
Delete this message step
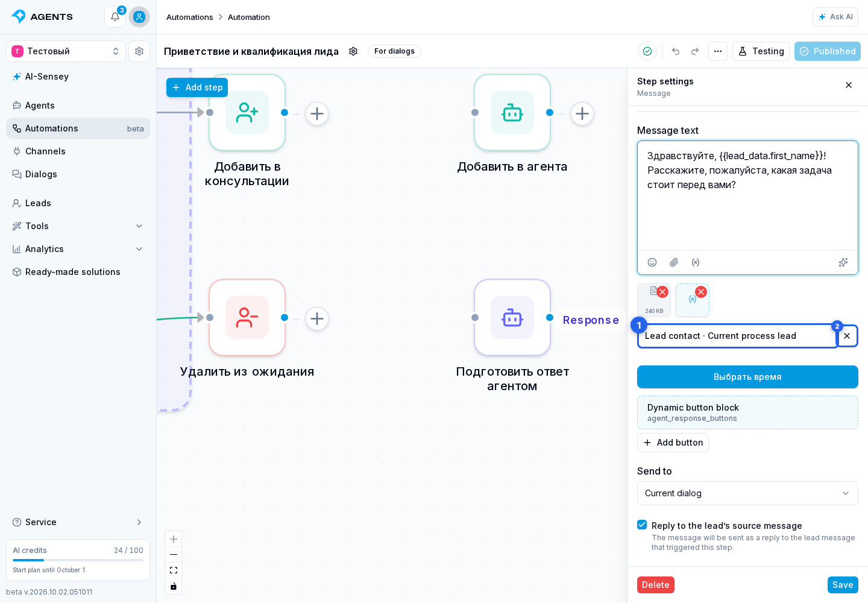656,585
